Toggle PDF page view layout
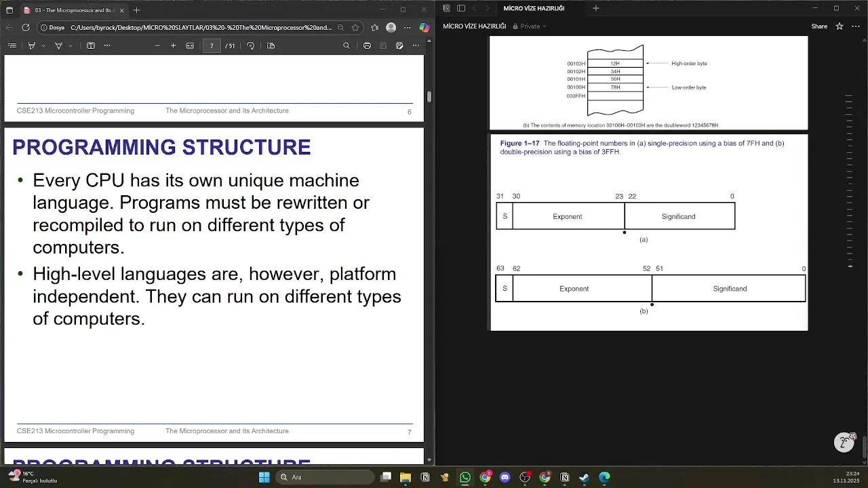This screenshot has width=868, height=488. 271,45
